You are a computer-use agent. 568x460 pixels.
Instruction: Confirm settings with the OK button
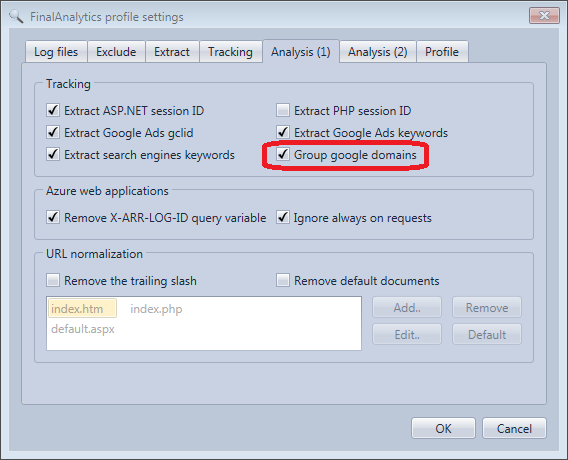coord(443,428)
